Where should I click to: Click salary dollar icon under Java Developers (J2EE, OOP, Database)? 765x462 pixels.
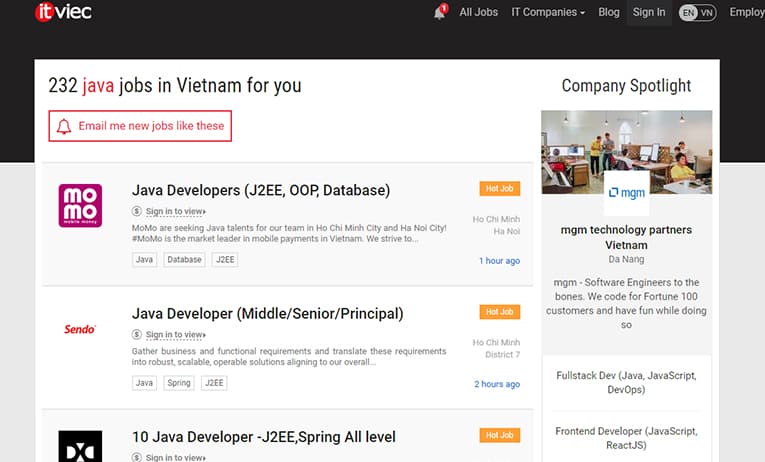click(x=137, y=211)
